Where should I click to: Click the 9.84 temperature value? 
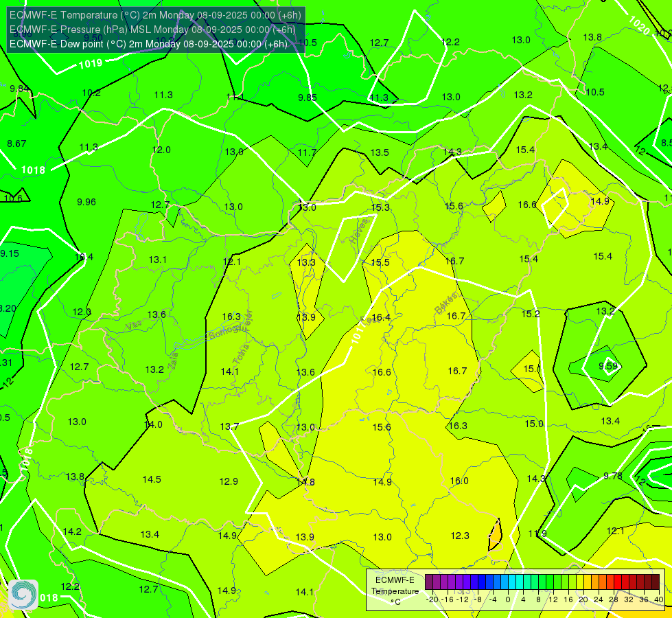click(20, 89)
